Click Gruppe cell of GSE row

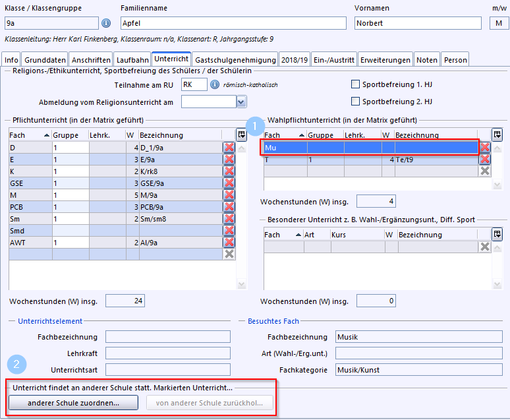coord(71,183)
